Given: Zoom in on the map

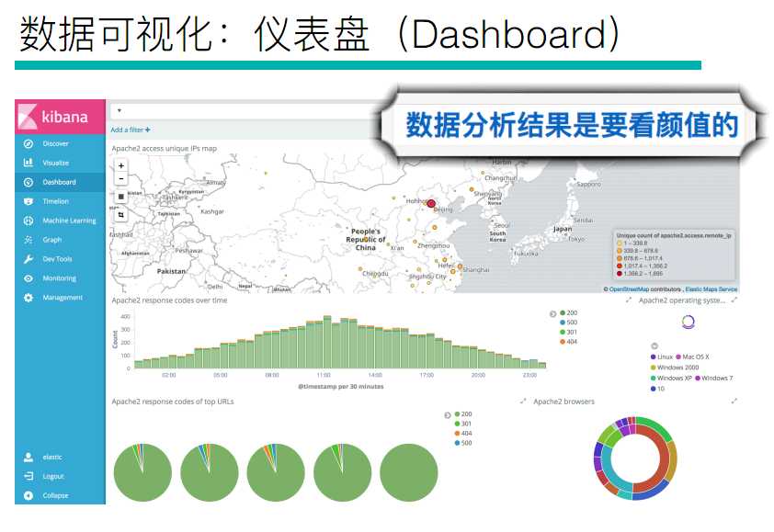Looking at the screenshot, I should click(x=121, y=165).
